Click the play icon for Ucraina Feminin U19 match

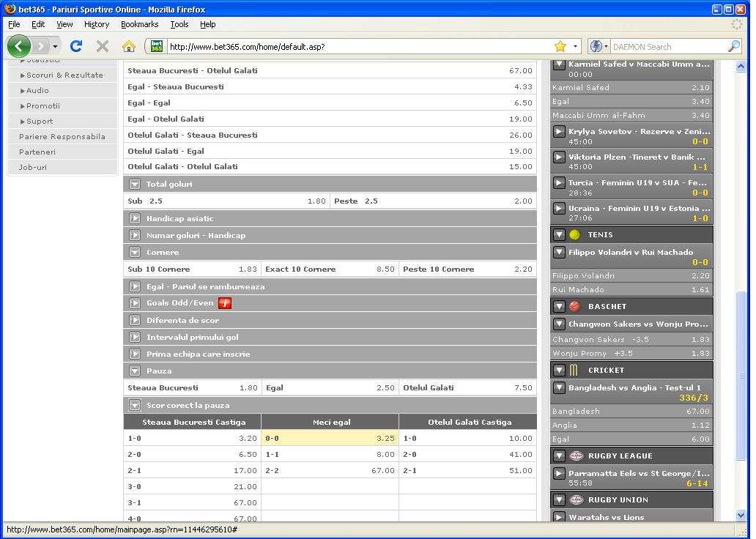pos(559,208)
